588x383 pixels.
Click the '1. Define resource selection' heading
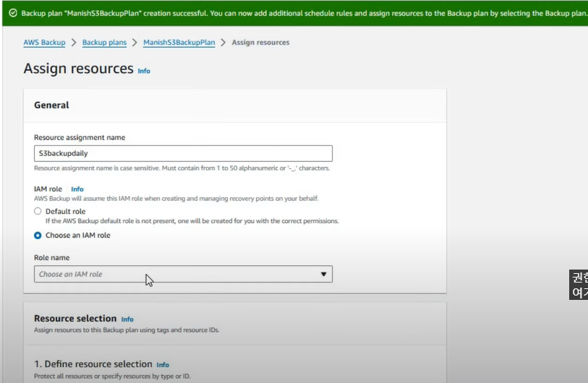point(93,364)
